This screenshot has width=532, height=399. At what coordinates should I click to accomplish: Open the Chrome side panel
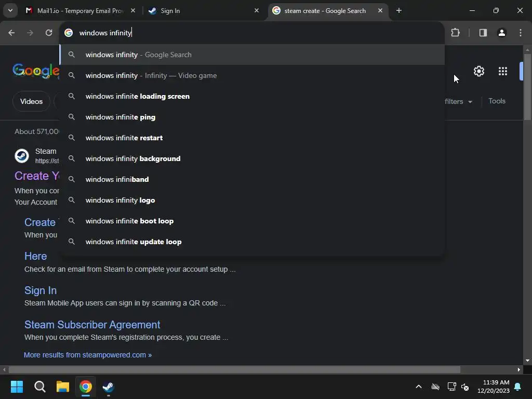point(483,33)
